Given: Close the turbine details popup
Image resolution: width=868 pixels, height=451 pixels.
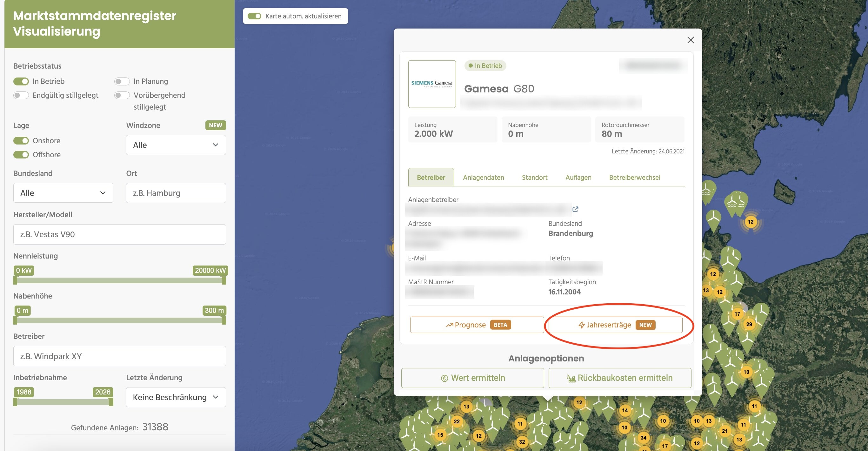Looking at the screenshot, I should (x=691, y=40).
